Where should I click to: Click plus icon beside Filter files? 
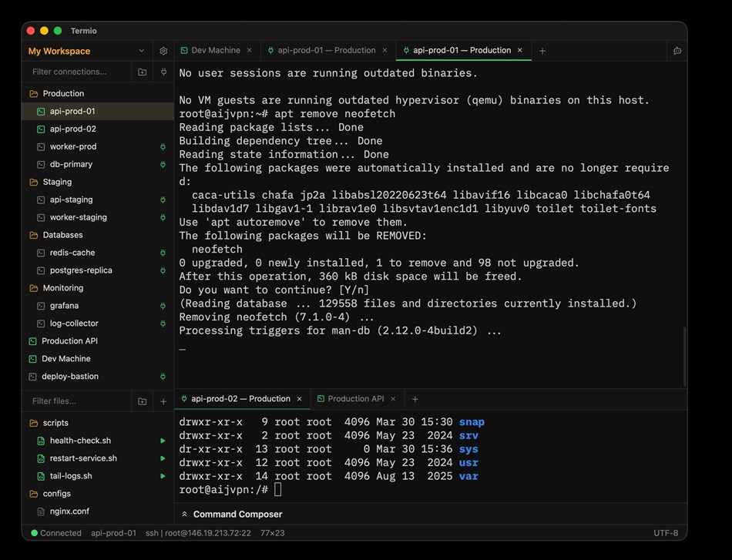163,401
